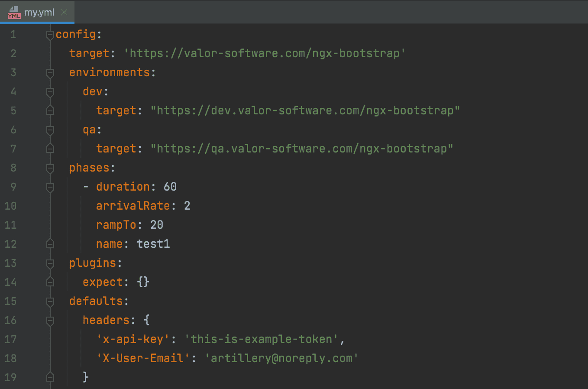
Task: Collapse the environments section fold marker
Action: pos(50,73)
